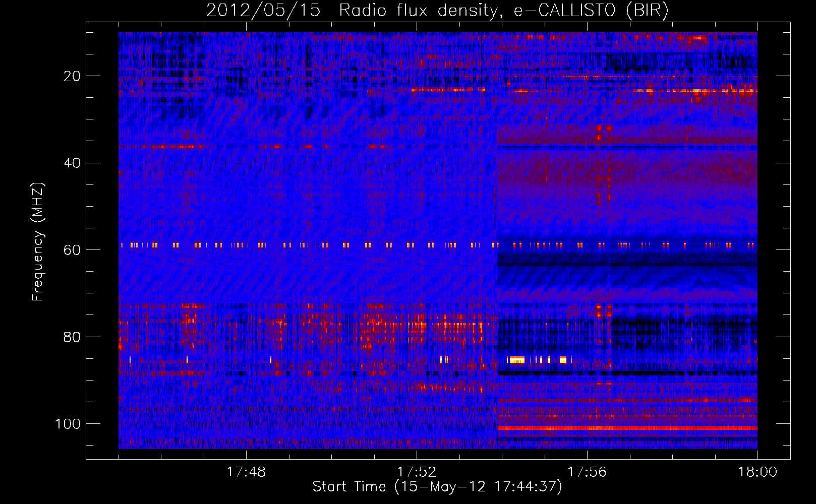Click the 17:48 time tick label
The image size is (816, 504).
(x=246, y=472)
